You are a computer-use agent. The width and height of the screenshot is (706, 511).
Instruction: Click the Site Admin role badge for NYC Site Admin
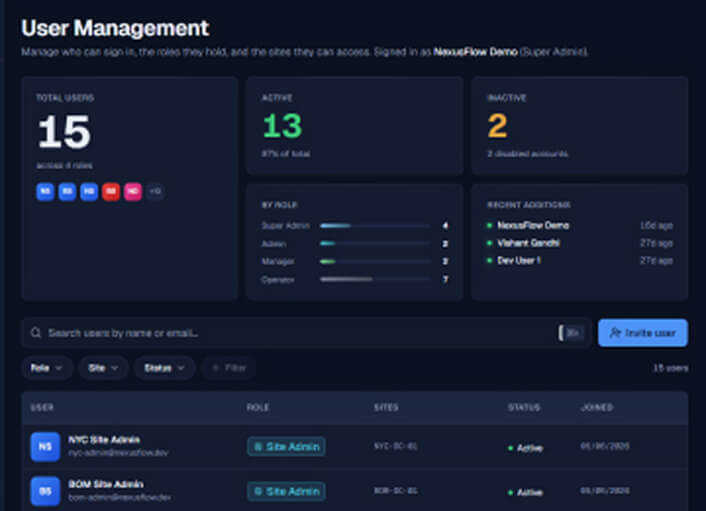[286, 447]
